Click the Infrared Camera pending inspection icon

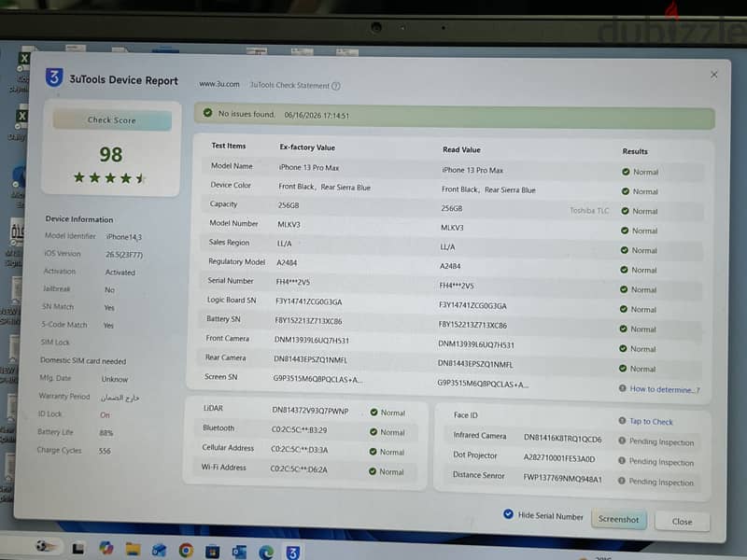tap(622, 441)
